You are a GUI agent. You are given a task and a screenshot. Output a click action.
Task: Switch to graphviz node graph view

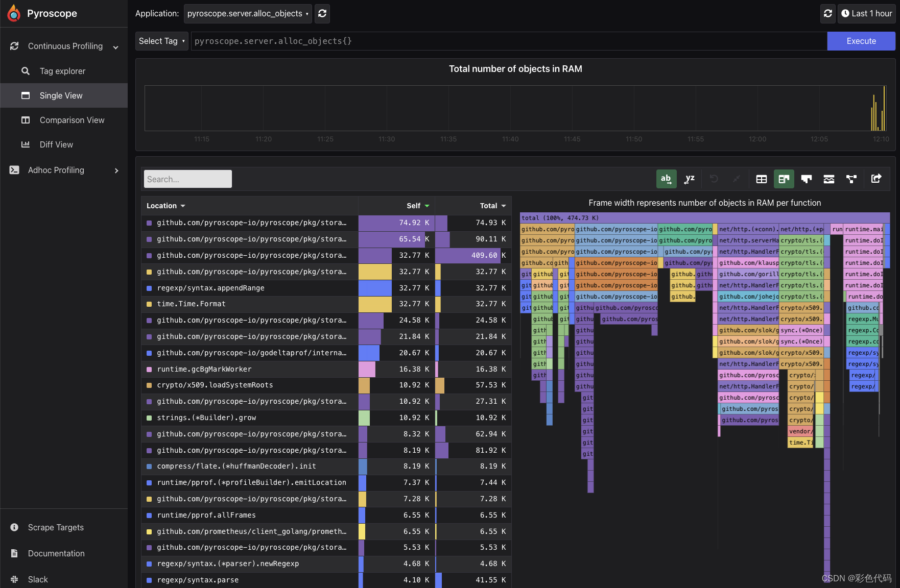[x=851, y=179]
